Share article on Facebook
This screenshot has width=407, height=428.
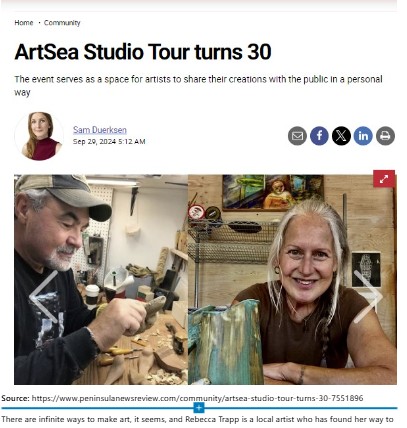coord(319,136)
